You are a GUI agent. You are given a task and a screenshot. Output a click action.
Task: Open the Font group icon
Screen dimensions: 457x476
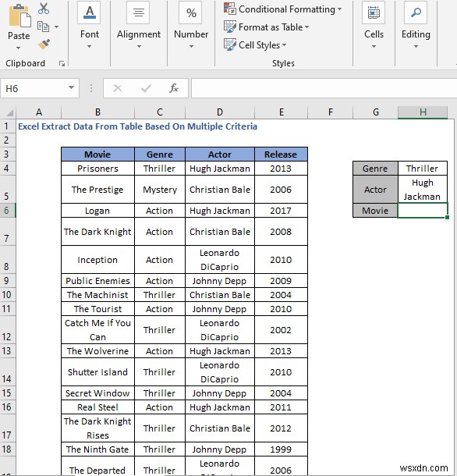coord(89,12)
